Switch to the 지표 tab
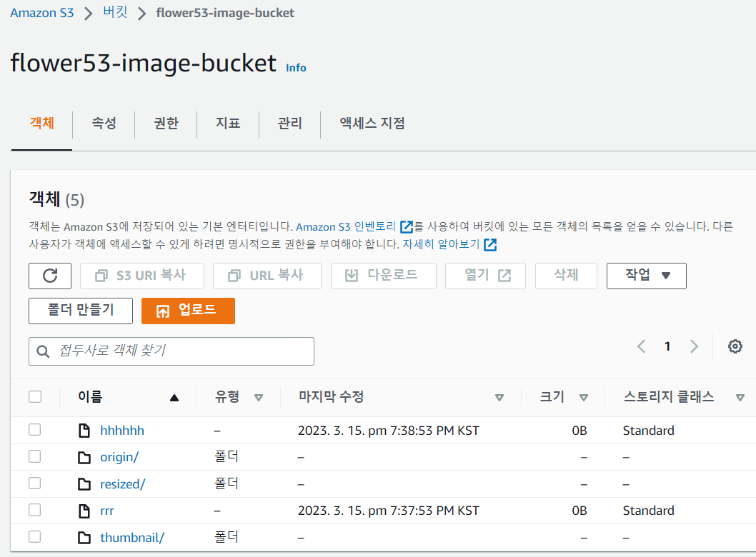 [228, 124]
